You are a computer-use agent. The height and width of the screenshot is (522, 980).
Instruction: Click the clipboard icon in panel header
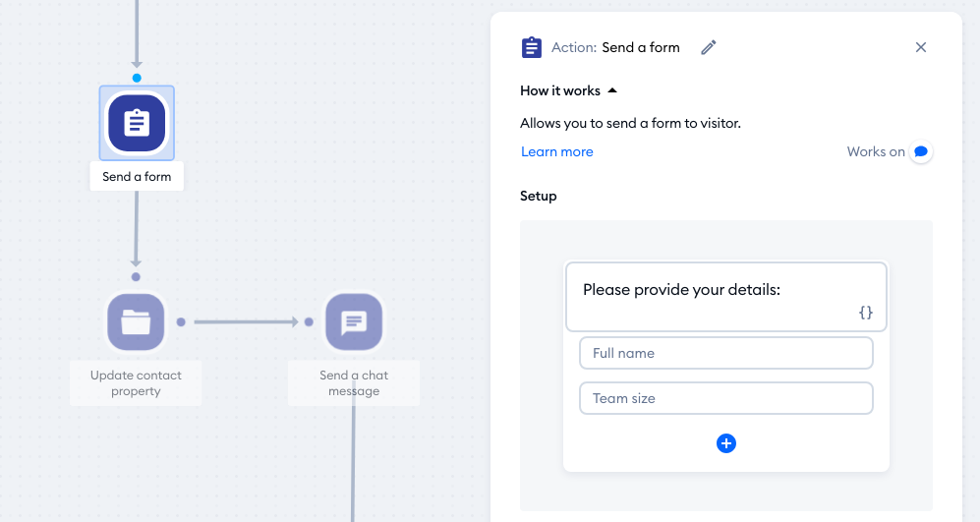pos(532,47)
